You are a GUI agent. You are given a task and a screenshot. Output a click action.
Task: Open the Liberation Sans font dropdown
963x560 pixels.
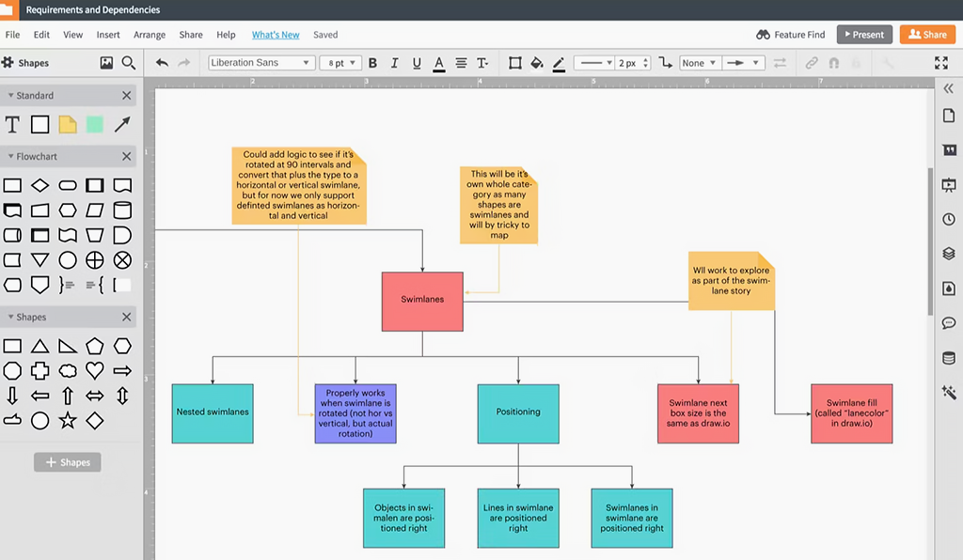[x=260, y=63]
